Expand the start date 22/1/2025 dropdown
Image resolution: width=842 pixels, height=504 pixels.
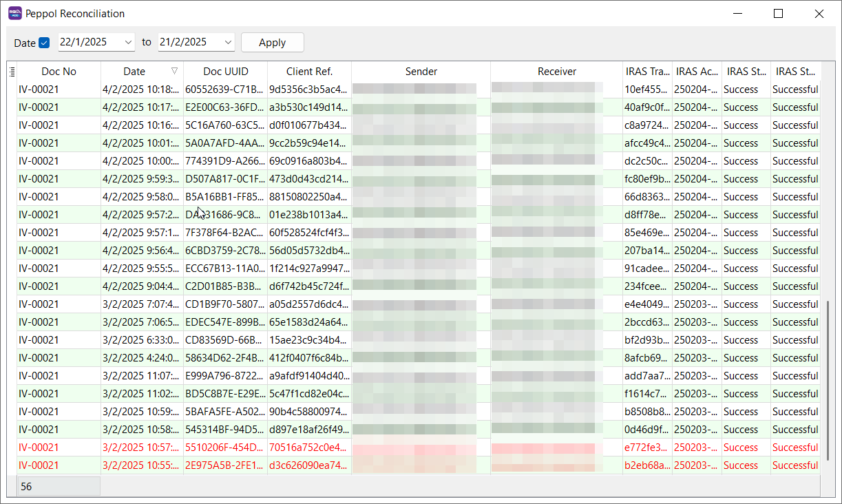coord(128,42)
